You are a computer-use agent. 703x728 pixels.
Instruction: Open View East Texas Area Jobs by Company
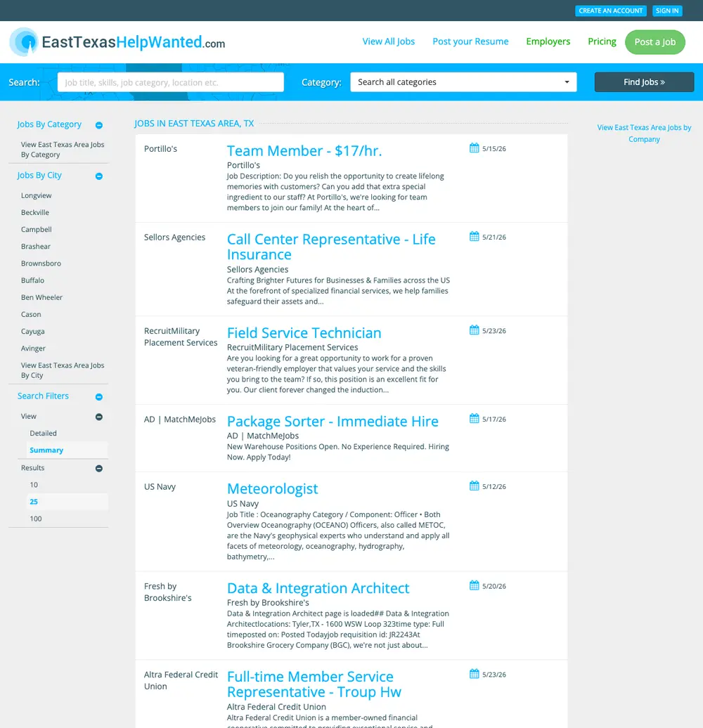click(644, 134)
